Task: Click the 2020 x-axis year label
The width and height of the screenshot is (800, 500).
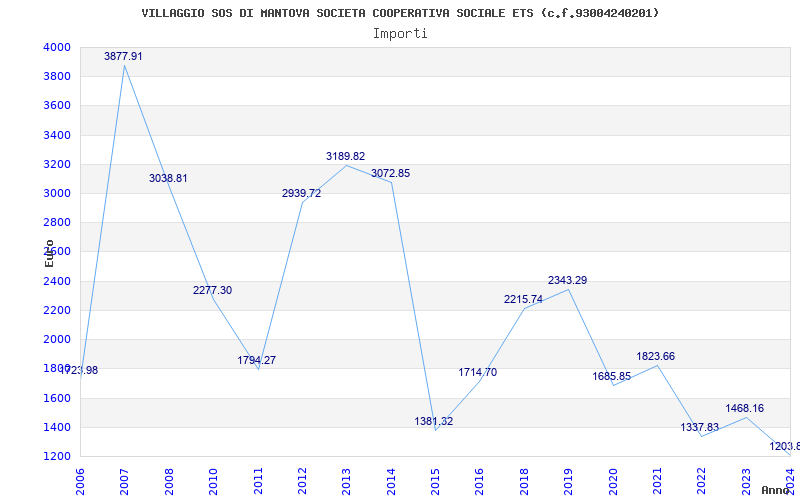Action: click(x=613, y=481)
